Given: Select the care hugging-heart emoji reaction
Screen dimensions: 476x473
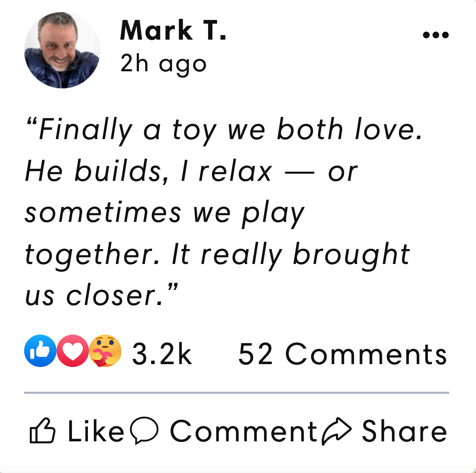Looking at the screenshot, I should [105, 351].
